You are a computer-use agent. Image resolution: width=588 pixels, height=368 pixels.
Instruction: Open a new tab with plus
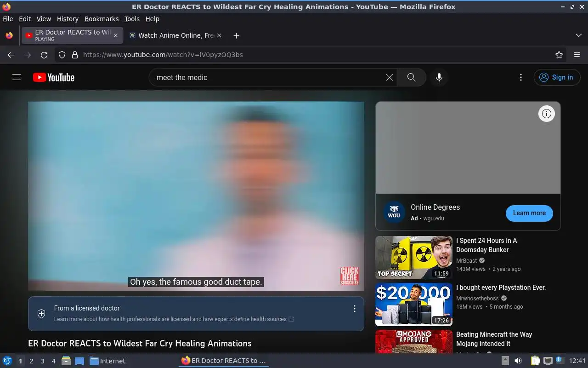[x=236, y=35]
